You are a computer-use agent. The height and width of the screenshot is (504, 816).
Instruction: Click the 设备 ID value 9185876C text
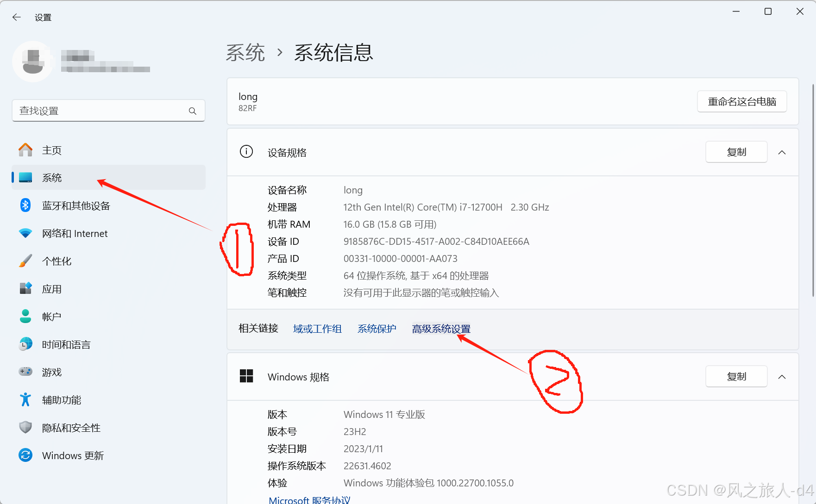coord(436,241)
